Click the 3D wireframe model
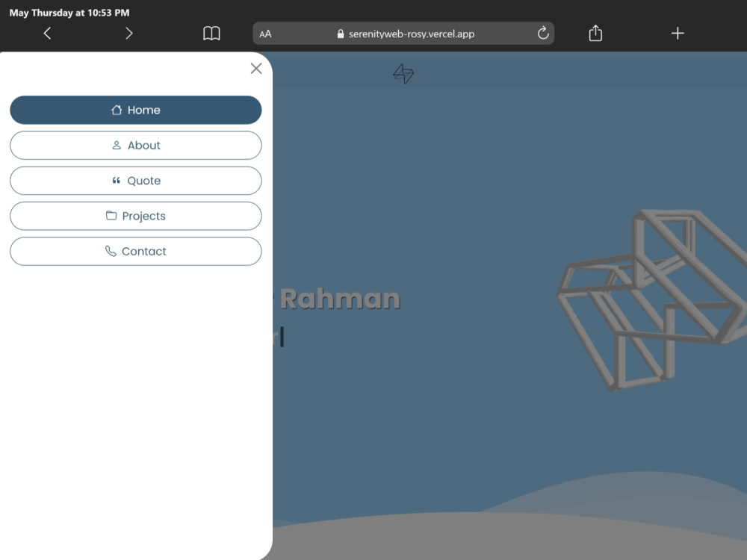This screenshot has height=560, width=747. pos(651,300)
